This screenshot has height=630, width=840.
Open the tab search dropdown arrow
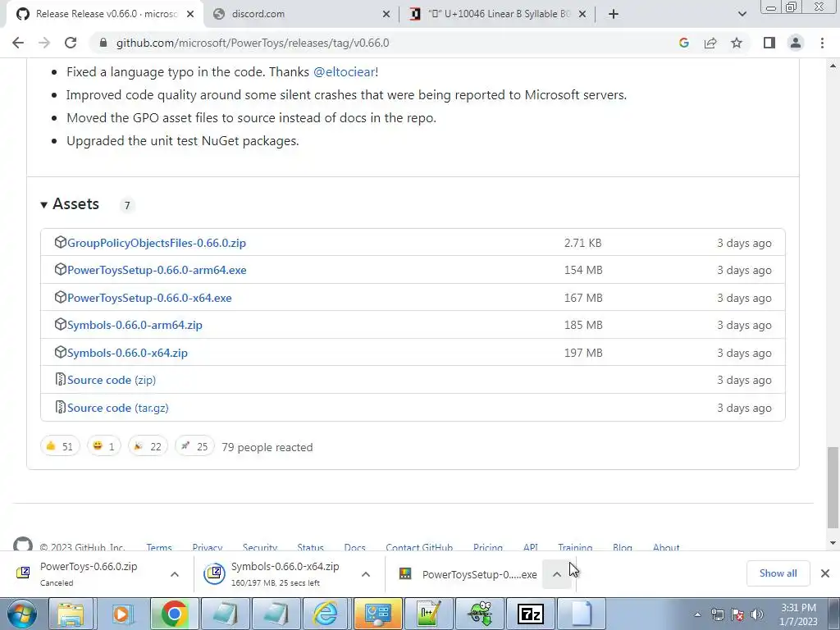click(x=742, y=14)
